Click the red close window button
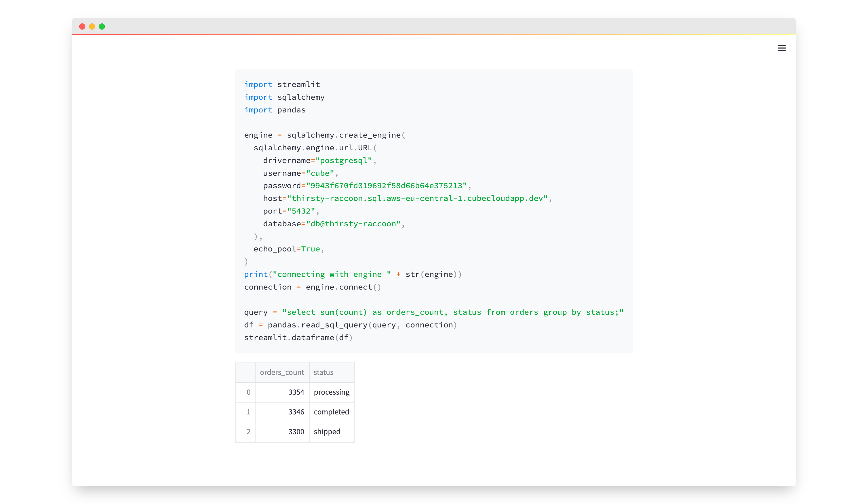Image resolution: width=868 pixels, height=504 pixels. coord(82,27)
